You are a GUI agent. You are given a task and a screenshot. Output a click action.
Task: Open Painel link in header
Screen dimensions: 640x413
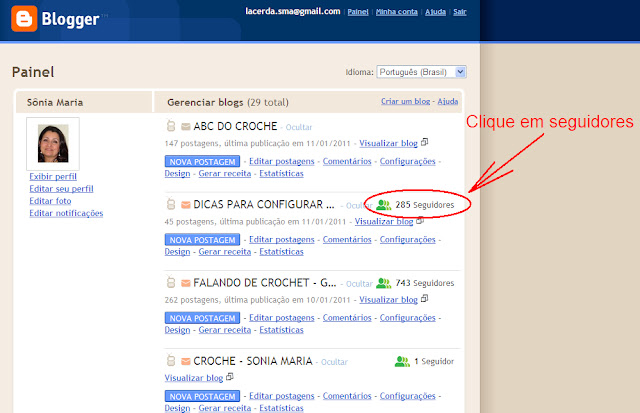pos(358,12)
